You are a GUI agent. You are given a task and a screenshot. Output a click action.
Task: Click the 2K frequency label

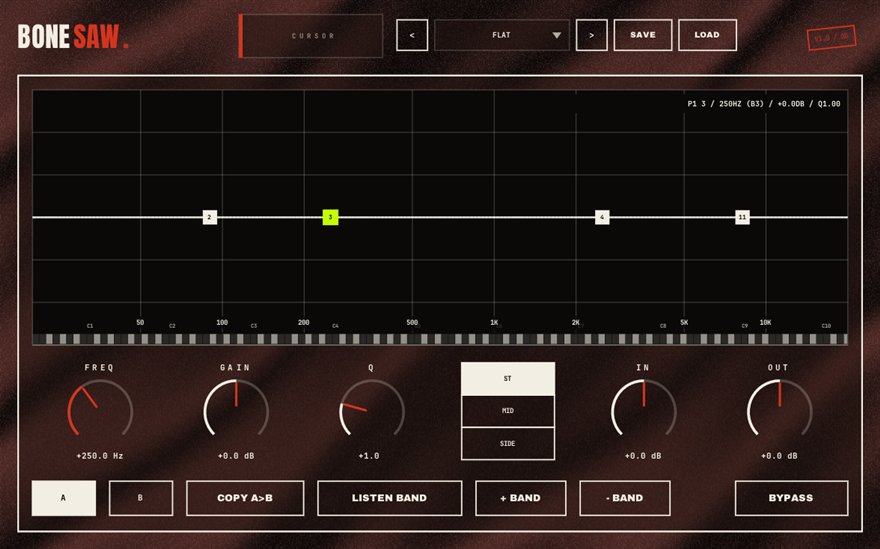point(576,323)
